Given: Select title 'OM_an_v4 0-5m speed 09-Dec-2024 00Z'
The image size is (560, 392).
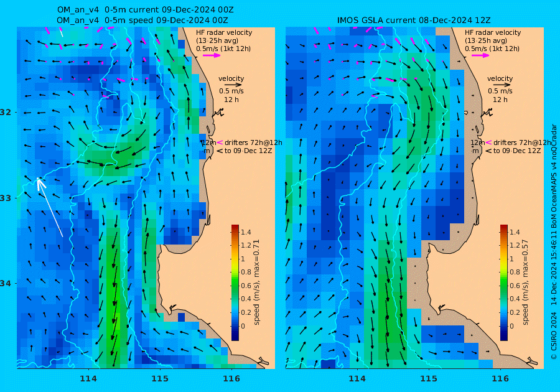Looking at the screenshot, I should click(x=142, y=21).
